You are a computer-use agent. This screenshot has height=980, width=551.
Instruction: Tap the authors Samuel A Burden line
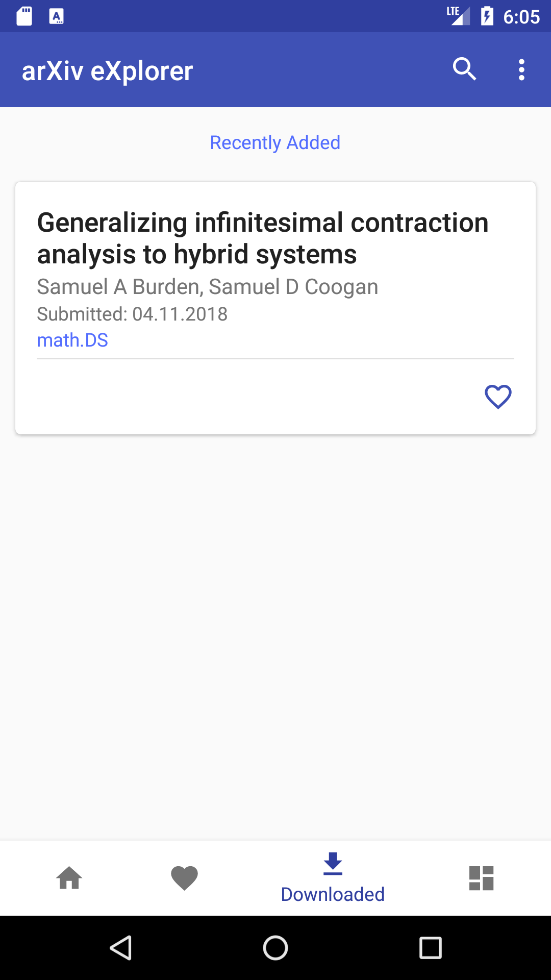[x=207, y=287]
